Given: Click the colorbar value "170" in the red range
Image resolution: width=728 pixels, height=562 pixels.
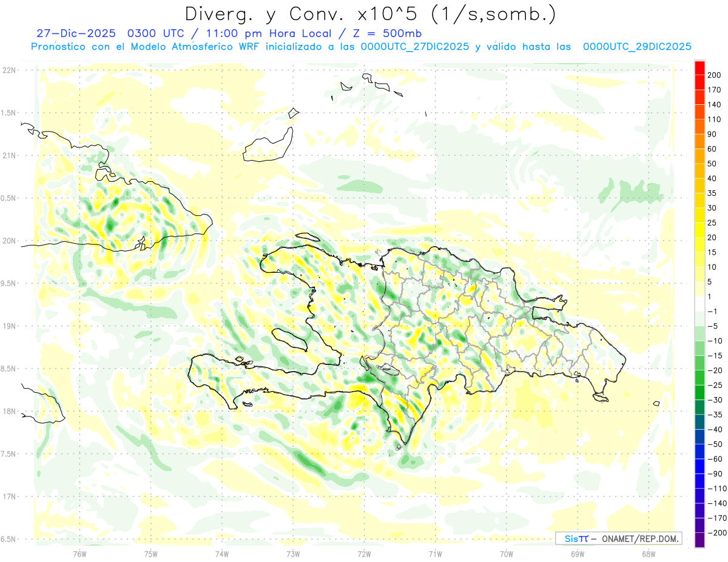Looking at the screenshot, I should point(715,90).
